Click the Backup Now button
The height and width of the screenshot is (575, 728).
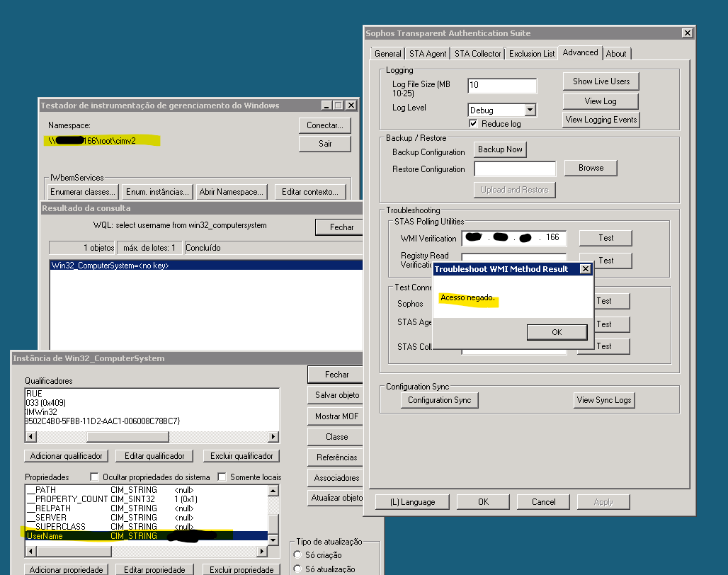(x=500, y=149)
